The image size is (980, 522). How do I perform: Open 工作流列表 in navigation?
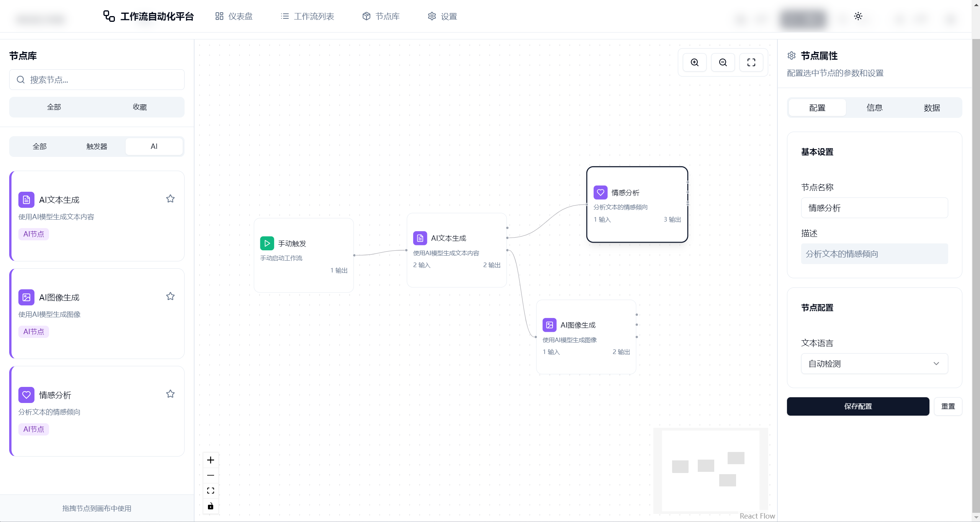[308, 16]
